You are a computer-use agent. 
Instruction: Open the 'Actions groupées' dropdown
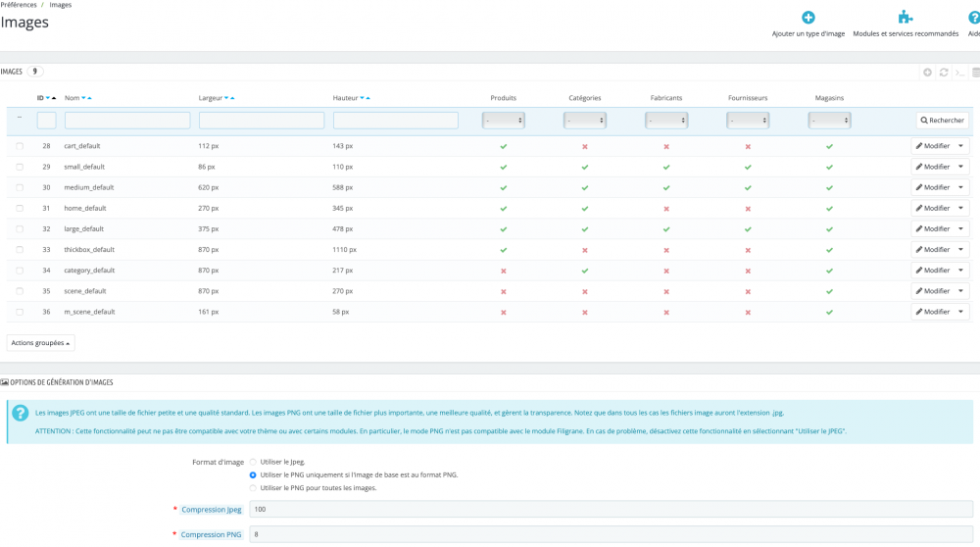[41, 343]
